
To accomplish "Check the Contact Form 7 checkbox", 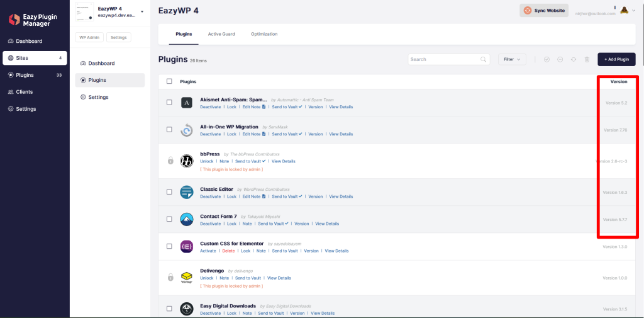I will 169,219.
